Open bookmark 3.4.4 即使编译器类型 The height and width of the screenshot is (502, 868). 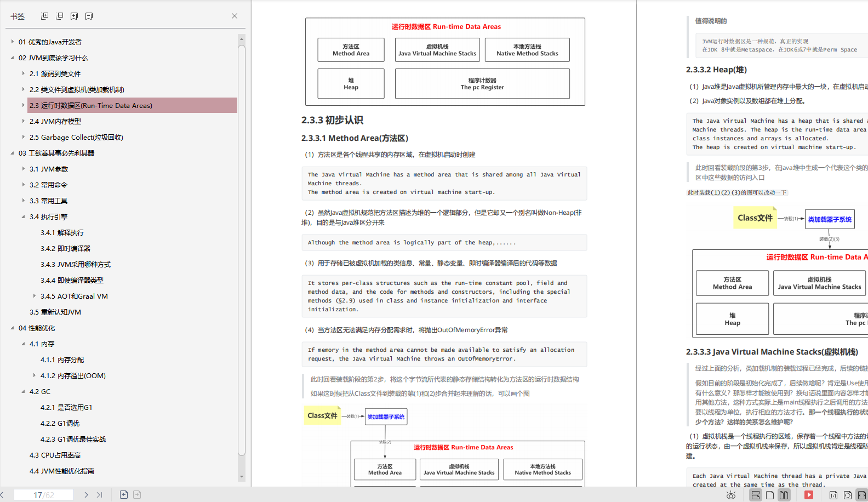[72, 280]
